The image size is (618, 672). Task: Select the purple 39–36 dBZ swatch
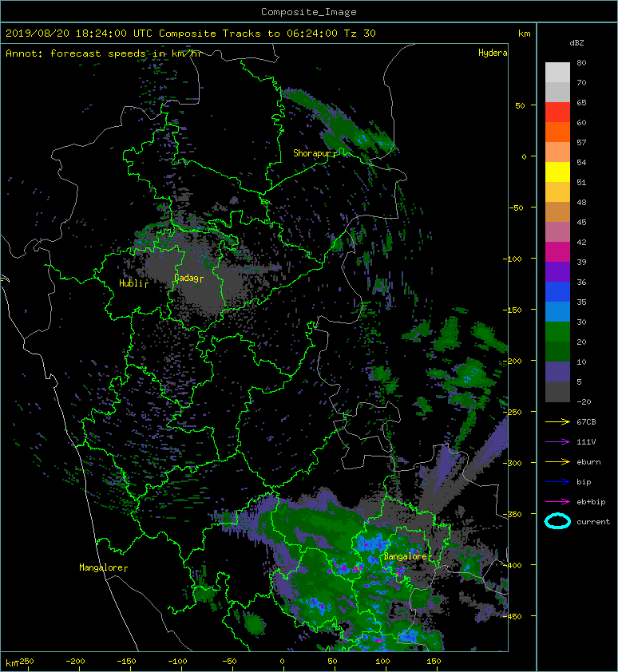(x=557, y=272)
